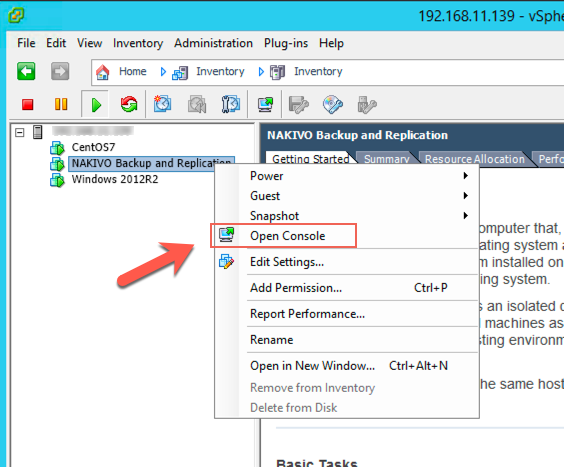This screenshot has height=467, width=564.
Task: Click the grey Forward navigation arrow
Action: (x=60, y=71)
